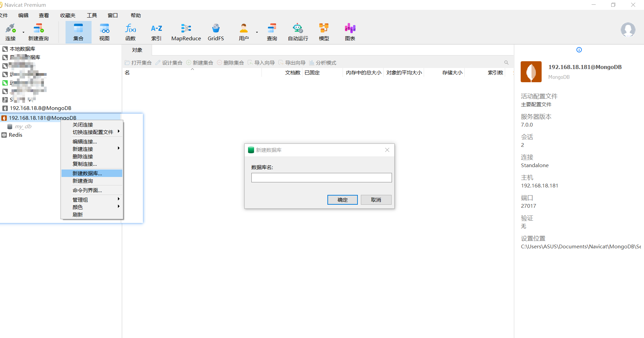Select my_db database in tree

pos(23,127)
